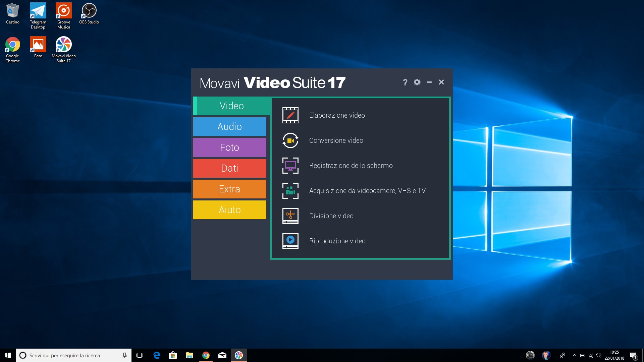The height and width of the screenshot is (362, 644).
Task: Open Mail from the taskbar
Action: coord(222,355)
